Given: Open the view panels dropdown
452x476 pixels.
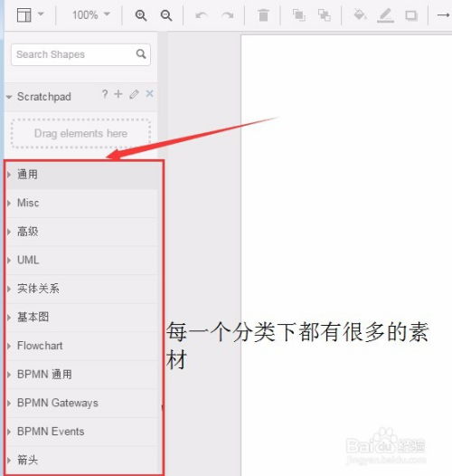Looking at the screenshot, I should 31,14.
